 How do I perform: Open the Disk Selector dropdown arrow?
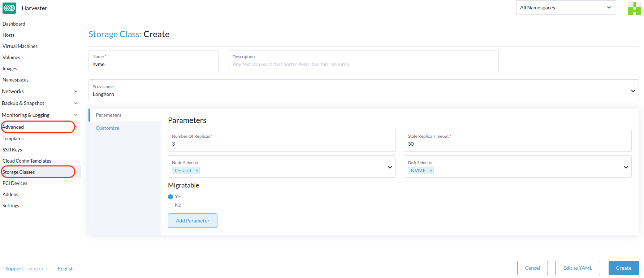pyautogui.click(x=626, y=167)
